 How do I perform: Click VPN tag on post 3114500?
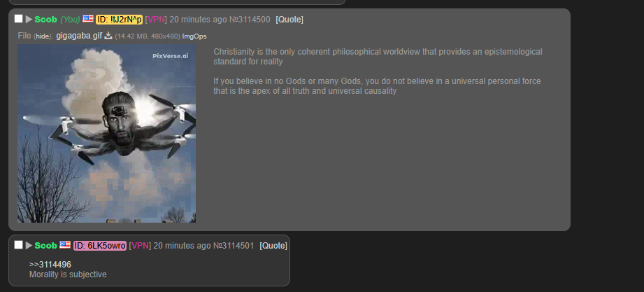coord(156,20)
